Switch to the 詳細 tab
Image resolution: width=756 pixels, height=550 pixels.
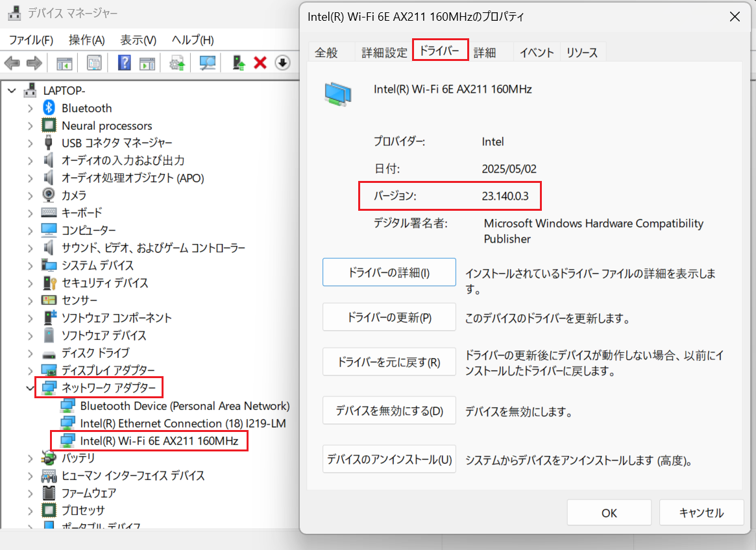point(485,53)
